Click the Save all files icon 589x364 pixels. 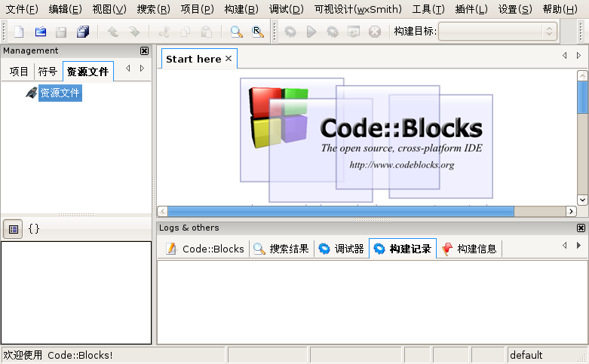(83, 32)
